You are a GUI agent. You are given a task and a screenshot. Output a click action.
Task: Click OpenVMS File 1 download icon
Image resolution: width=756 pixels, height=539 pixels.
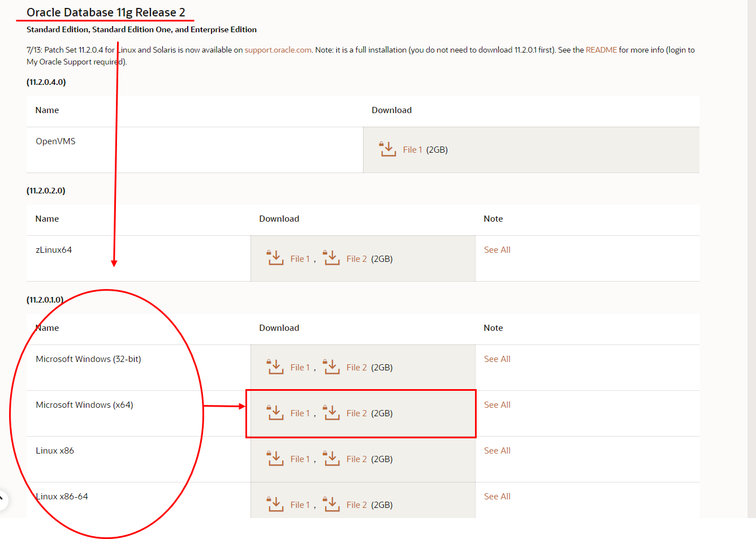(388, 149)
